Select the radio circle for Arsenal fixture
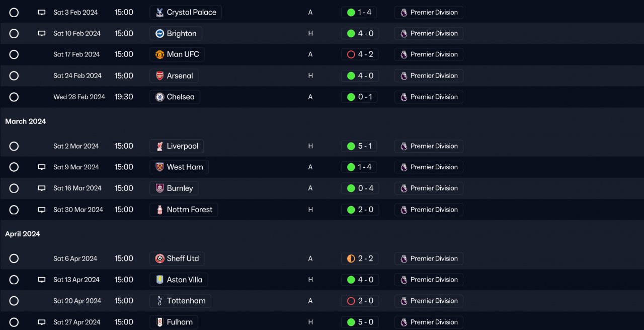Image resolution: width=644 pixels, height=330 pixels. click(14, 76)
